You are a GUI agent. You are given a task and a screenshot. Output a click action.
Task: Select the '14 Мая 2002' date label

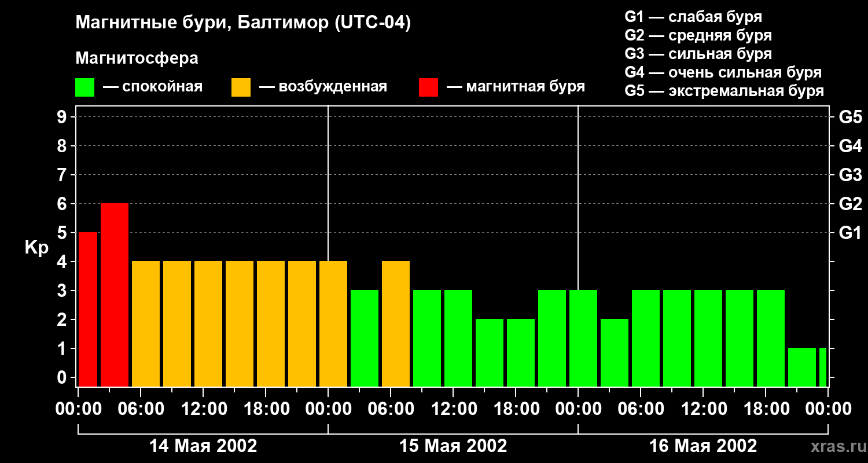coord(203,446)
